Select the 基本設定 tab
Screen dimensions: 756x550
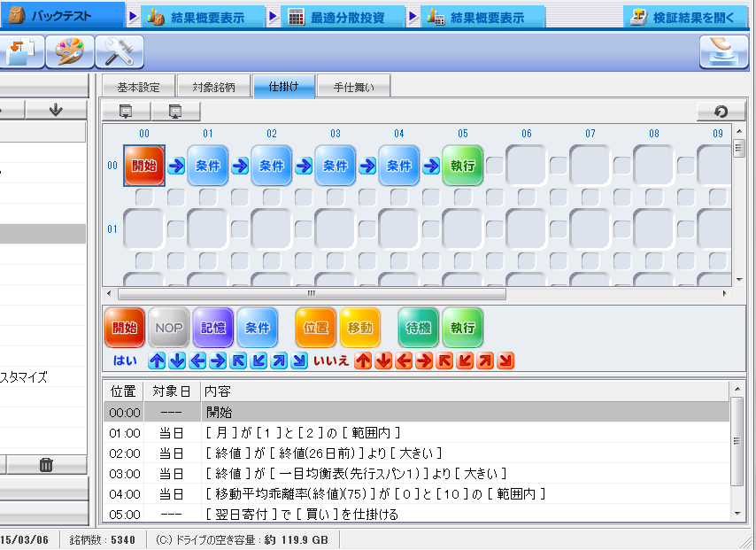coord(138,87)
